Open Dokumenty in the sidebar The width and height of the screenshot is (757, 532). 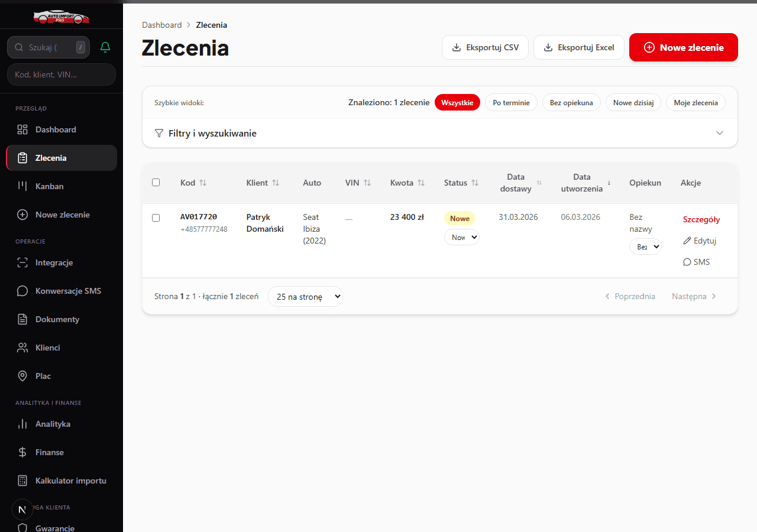point(62,319)
